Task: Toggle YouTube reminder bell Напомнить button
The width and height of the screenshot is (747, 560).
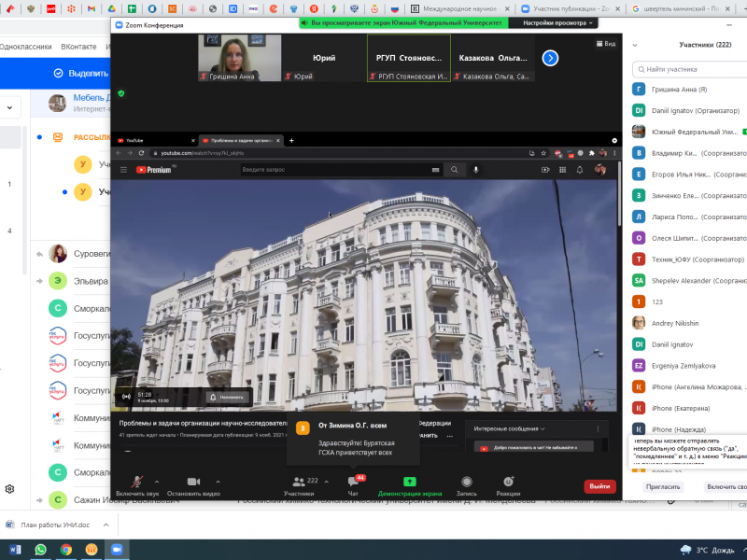Action: tap(230, 397)
